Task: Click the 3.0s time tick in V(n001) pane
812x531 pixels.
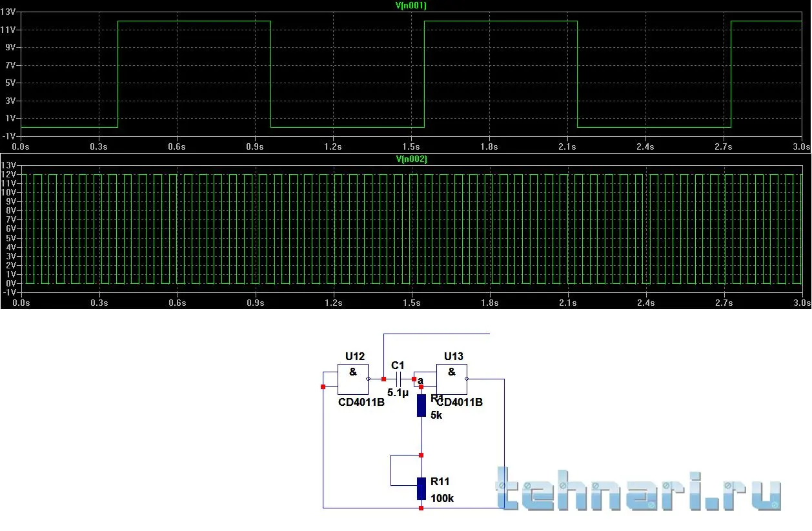Action: pos(802,147)
